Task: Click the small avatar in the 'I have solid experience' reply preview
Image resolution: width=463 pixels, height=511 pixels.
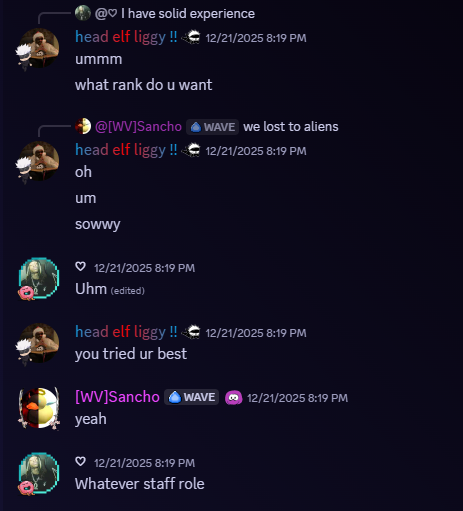Action: coord(83,13)
